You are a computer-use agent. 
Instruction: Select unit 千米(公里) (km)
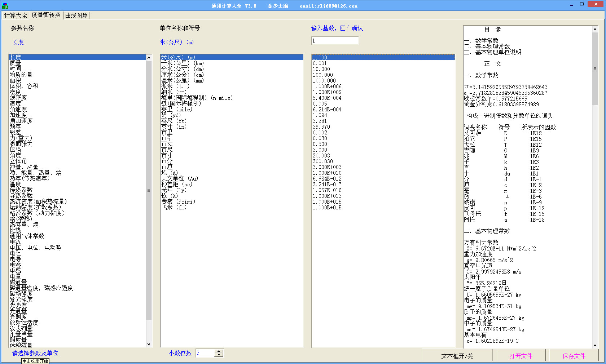tap(232, 63)
